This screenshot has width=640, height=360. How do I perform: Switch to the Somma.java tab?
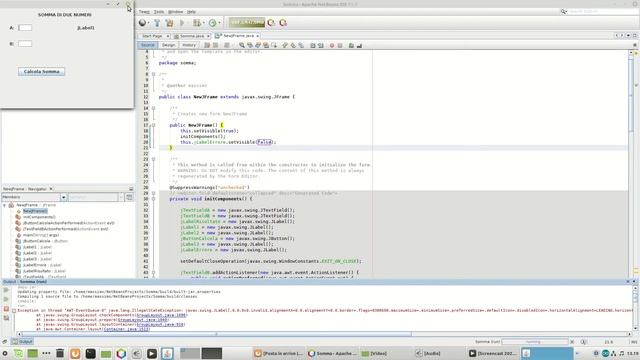(192, 36)
